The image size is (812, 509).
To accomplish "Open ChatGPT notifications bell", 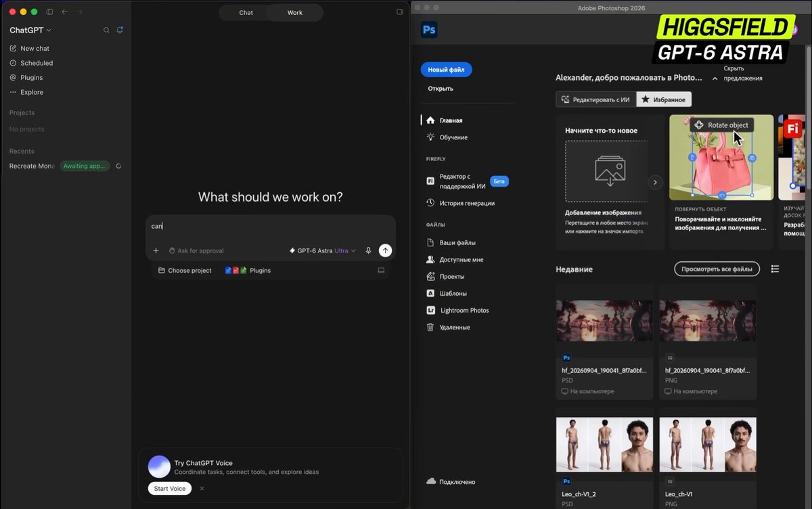I will click(120, 30).
